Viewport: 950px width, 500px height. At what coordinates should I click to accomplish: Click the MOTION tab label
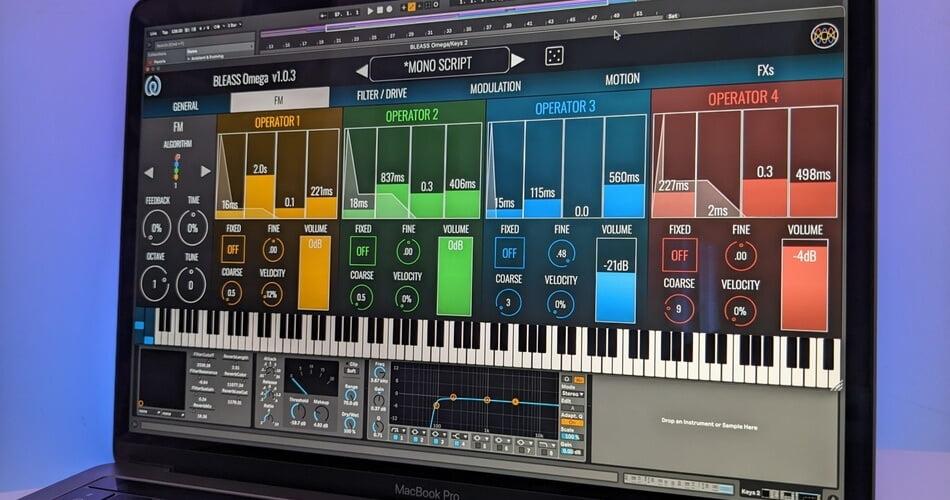[622, 79]
